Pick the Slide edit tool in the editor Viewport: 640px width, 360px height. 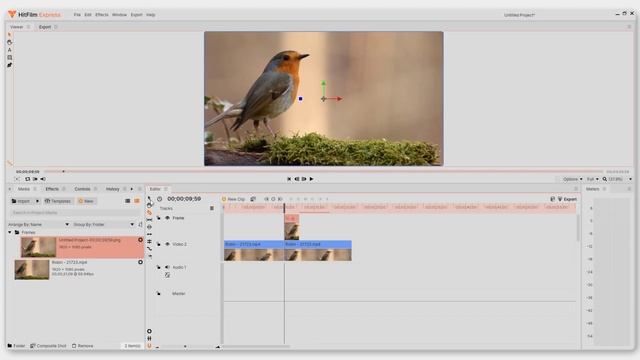(x=149, y=227)
